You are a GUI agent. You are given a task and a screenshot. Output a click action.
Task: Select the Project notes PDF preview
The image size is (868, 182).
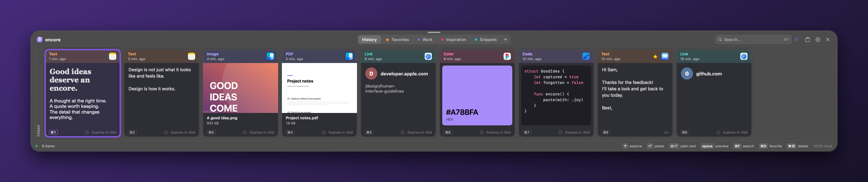[x=319, y=88]
